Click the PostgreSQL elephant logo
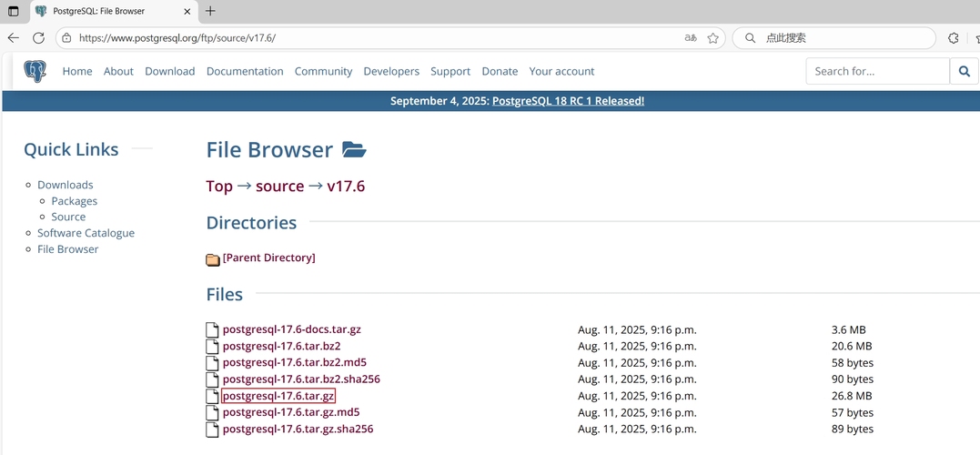This screenshot has height=455, width=980. tap(35, 71)
